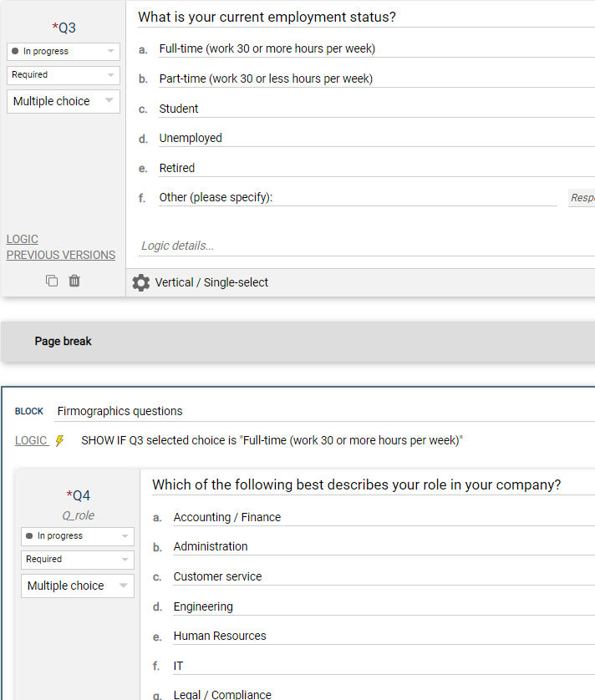Screen dimensions: 595x700
Task: View PREVIOUS VERSIONS of Q3
Action: click(x=61, y=255)
